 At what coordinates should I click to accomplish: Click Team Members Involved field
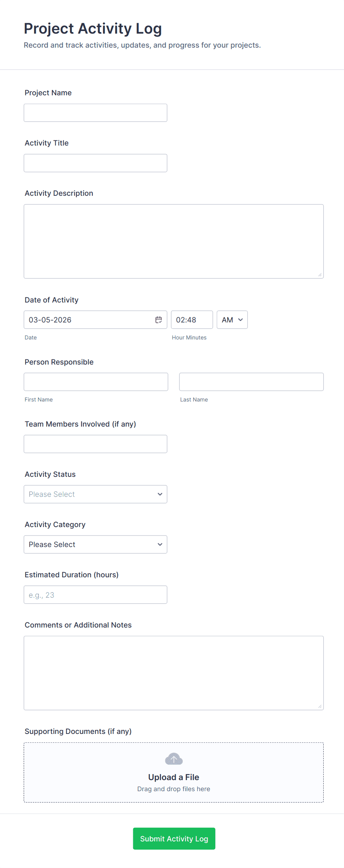(95, 444)
